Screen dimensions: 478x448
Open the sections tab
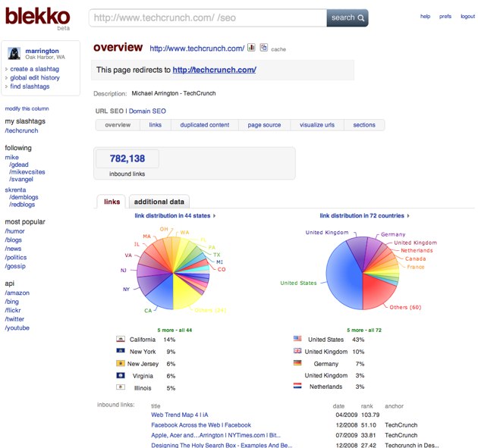[x=364, y=125]
